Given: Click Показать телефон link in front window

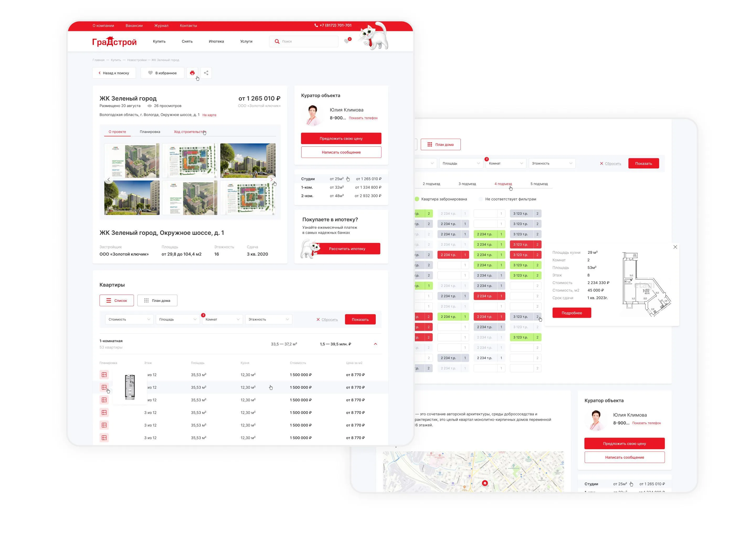Looking at the screenshot, I should click(x=363, y=118).
